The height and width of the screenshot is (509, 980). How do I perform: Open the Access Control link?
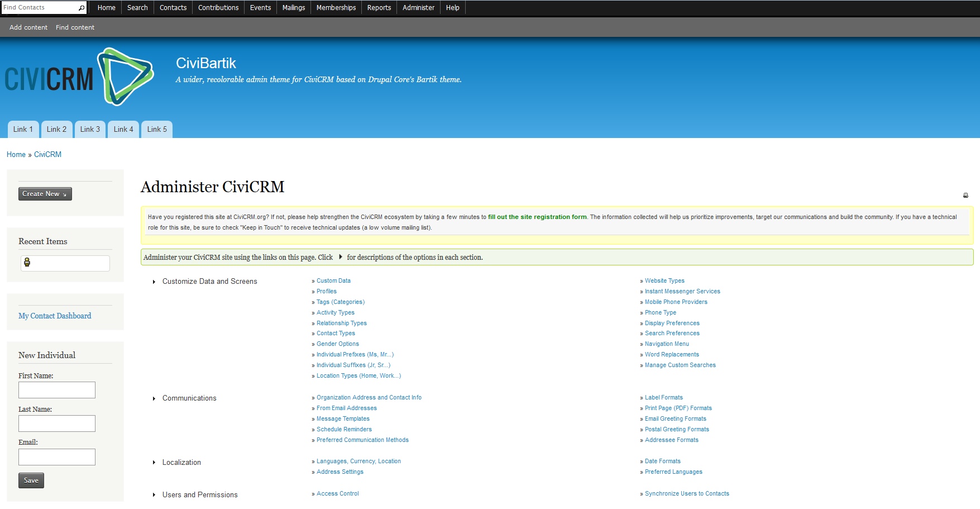coord(338,494)
